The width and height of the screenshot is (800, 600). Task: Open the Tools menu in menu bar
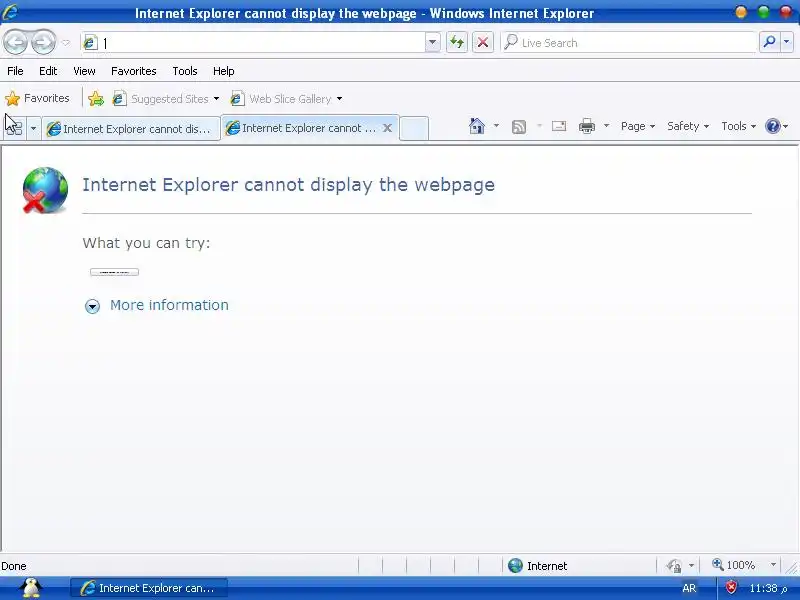coord(185,71)
